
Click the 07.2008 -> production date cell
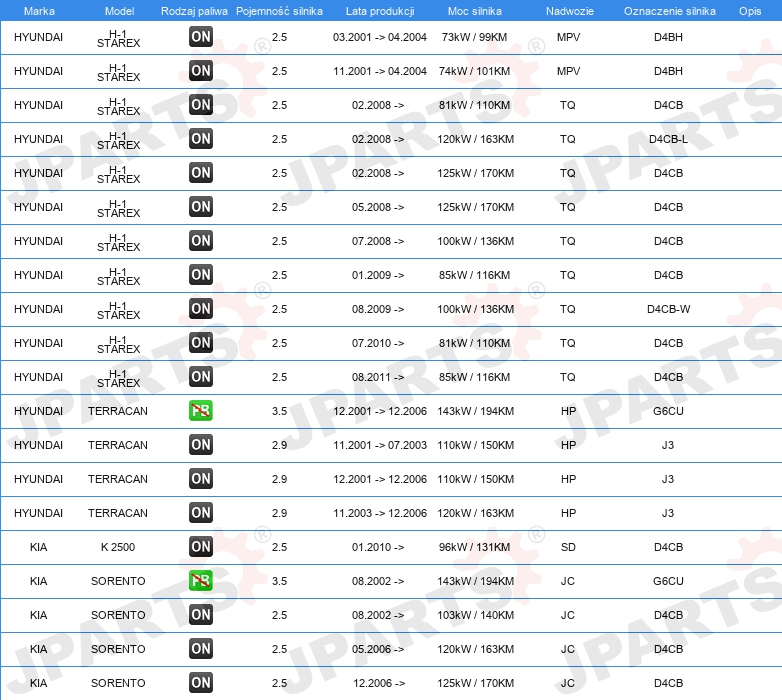(x=378, y=241)
